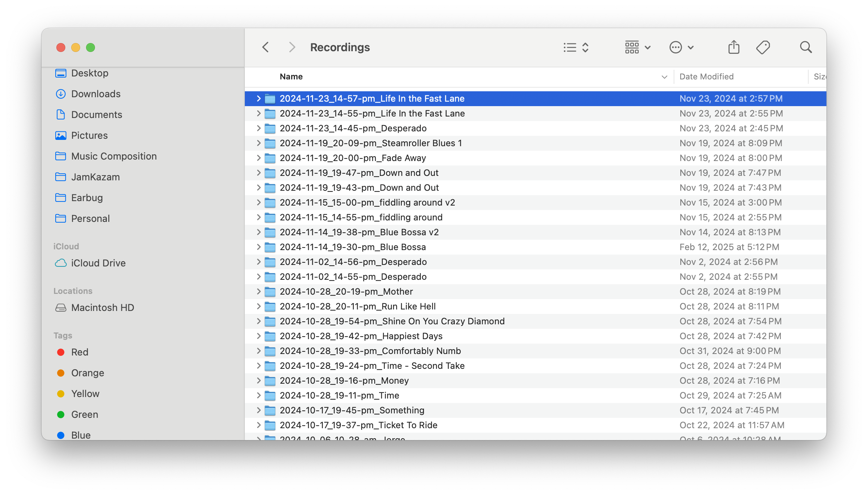Go back with the left chevron
This screenshot has height=495, width=868.
(x=266, y=47)
